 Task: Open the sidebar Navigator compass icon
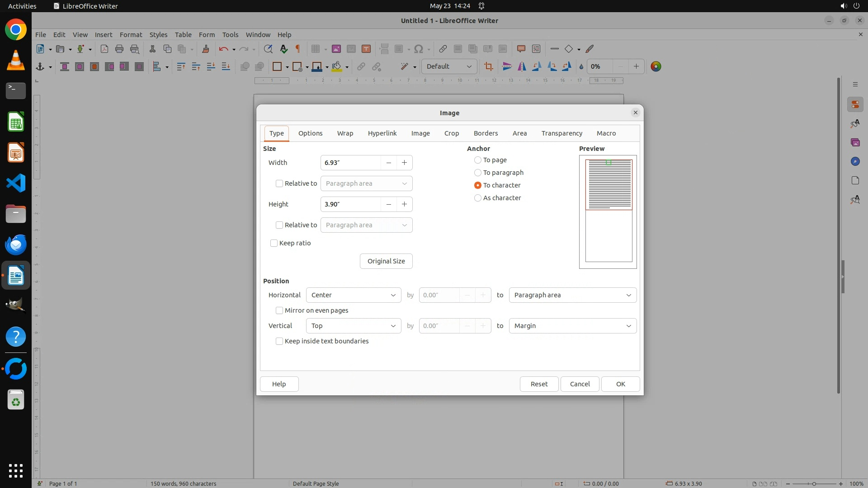click(855, 162)
